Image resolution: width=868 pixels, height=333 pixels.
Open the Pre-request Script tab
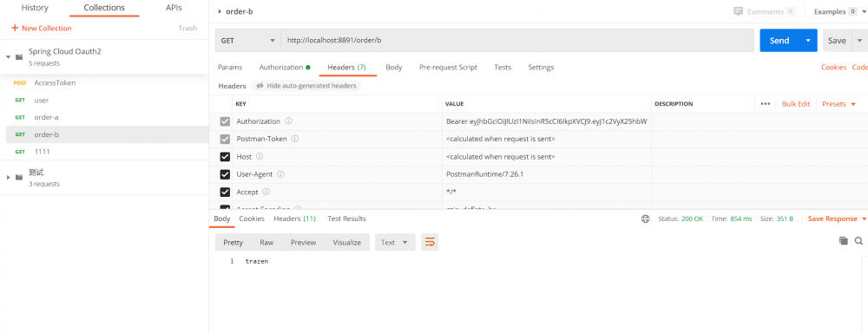(449, 67)
